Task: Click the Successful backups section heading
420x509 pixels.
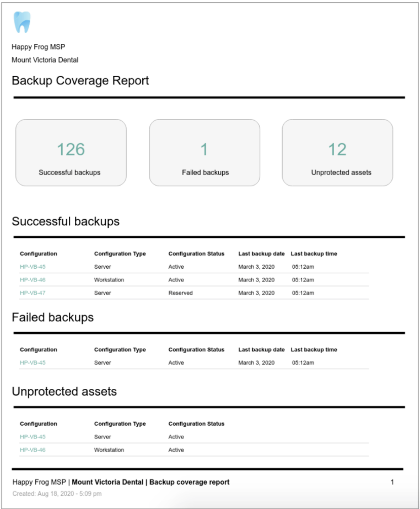Action: 66,221
